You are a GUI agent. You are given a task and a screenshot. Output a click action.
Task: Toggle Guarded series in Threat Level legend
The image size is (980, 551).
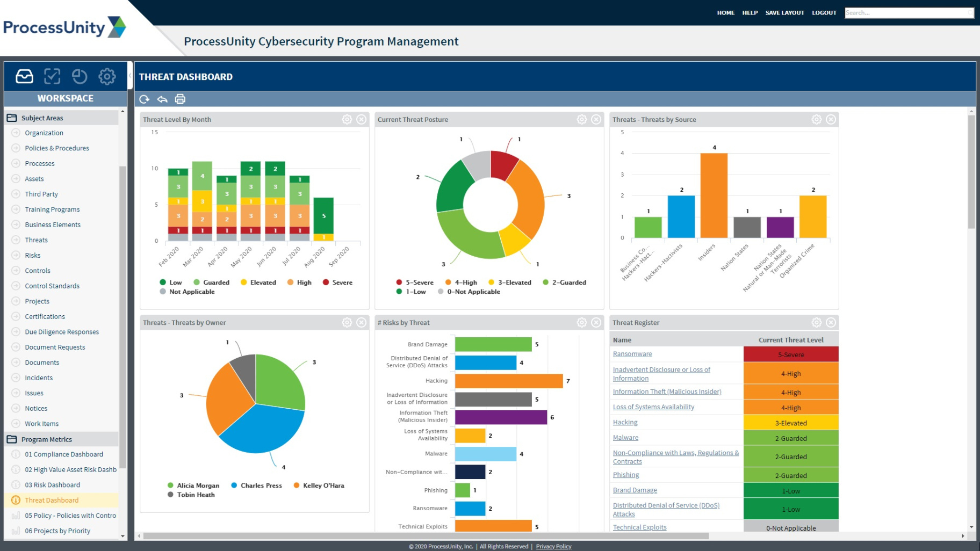[x=211, y=282]
